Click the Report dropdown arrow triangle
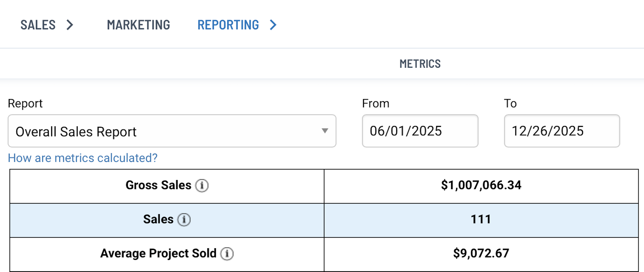The image size is (644, 272). tap(325, 131)
